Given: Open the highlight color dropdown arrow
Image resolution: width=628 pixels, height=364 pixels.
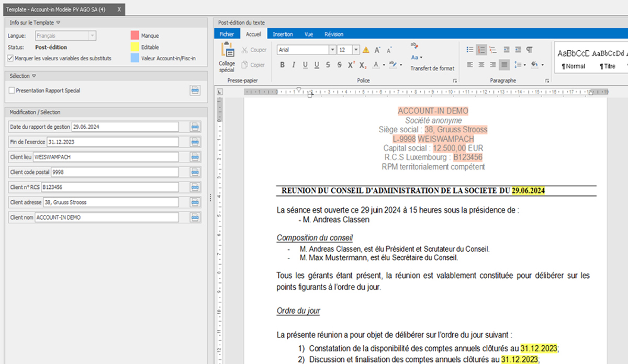Looking at the screenshot, I should pyautogui.click(x=400, y=65).
